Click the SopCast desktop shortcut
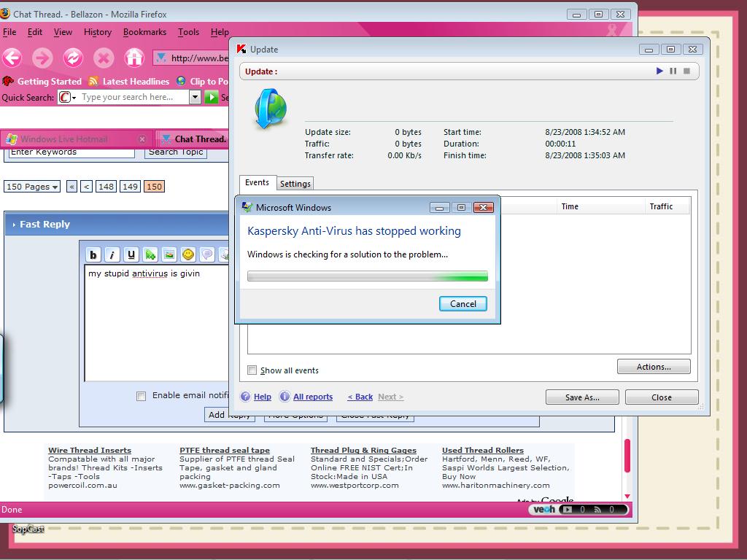The image size is (747, 560). [28, 529]
